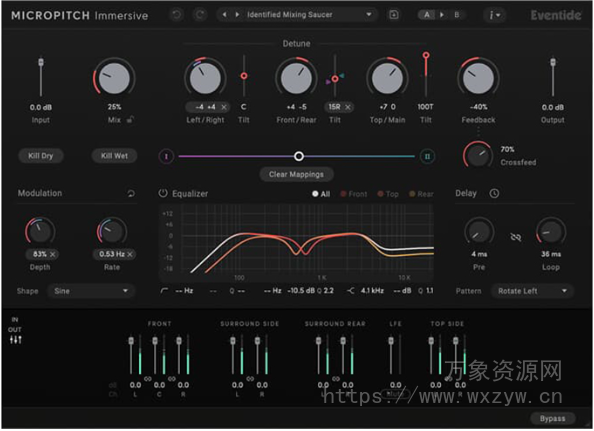The image size is (594, 431).
Task: Click the morph slider handle
Action: [x=299, y=156]
